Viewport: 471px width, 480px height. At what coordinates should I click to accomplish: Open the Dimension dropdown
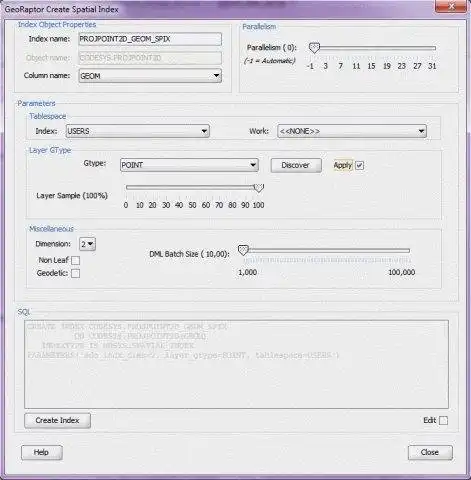click(x=87, y=244)
